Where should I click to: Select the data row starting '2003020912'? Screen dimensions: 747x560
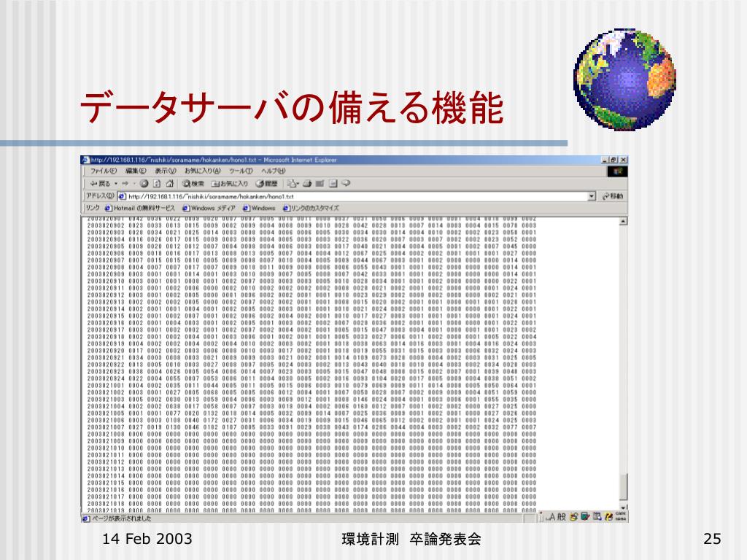pos(311,295)
